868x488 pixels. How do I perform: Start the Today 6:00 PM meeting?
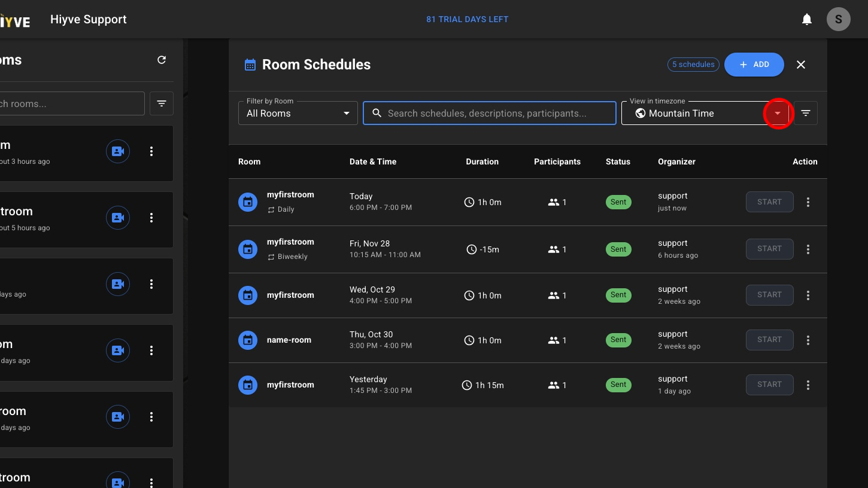pos(769,202)
